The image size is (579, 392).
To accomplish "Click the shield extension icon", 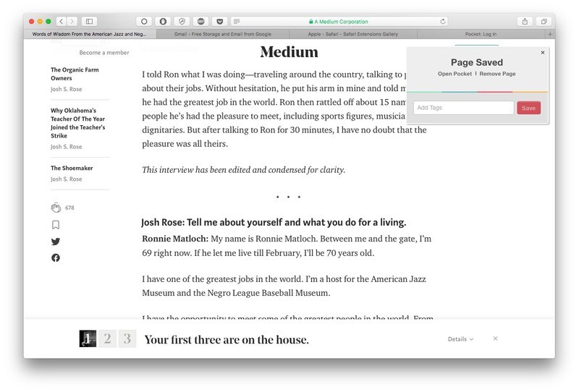I will [182, 22].
